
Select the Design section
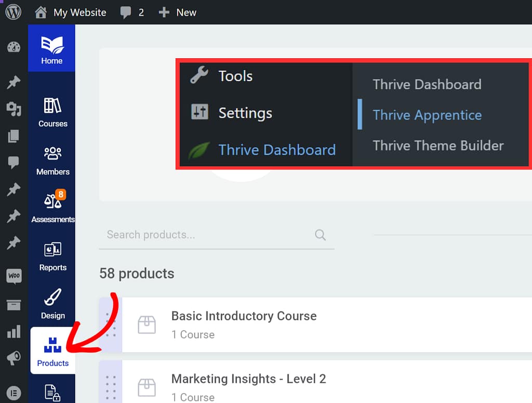(x=52, y=304)
